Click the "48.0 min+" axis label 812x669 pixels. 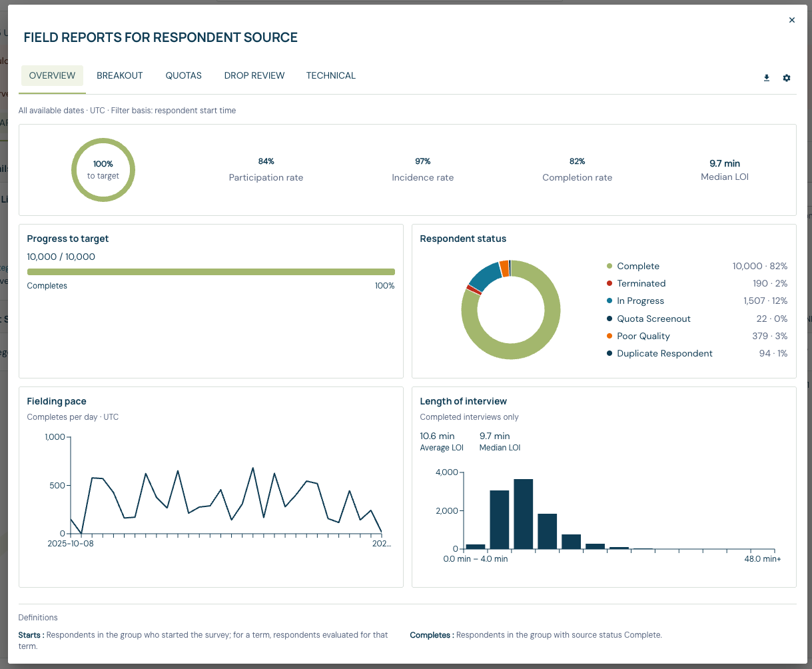763,559
